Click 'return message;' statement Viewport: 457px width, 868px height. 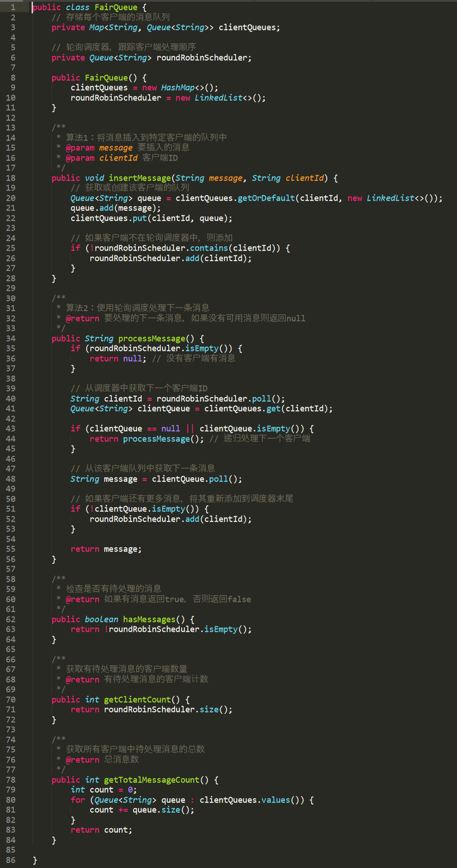point(106,549)
